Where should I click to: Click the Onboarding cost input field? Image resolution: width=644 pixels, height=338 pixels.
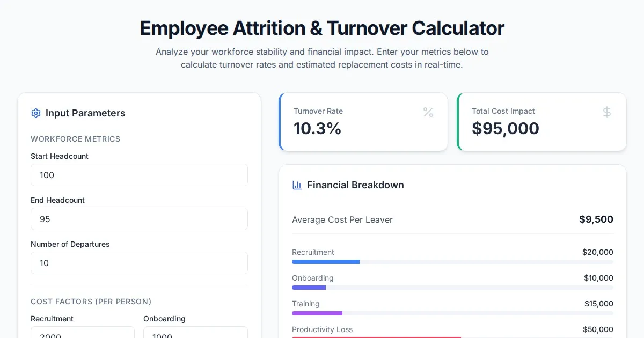[x=195, y=333]
